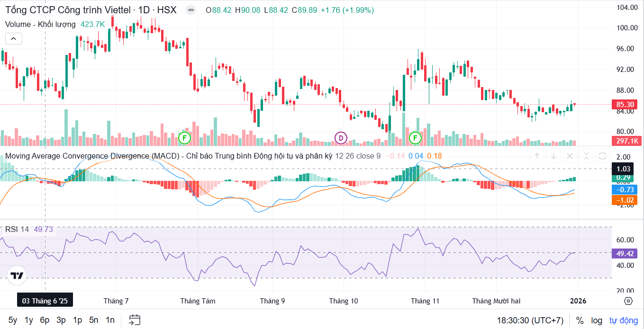
Task: Click the first green F marker
Action: [x=184, y=138]
